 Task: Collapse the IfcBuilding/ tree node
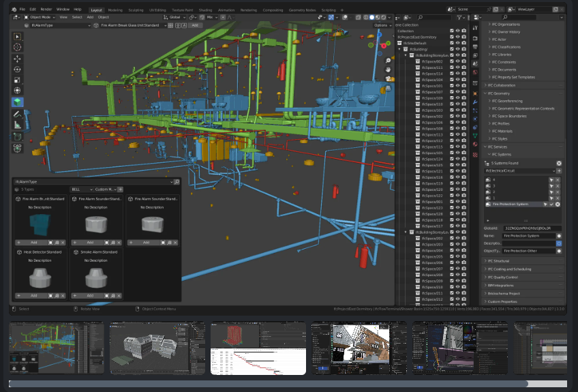399,49
